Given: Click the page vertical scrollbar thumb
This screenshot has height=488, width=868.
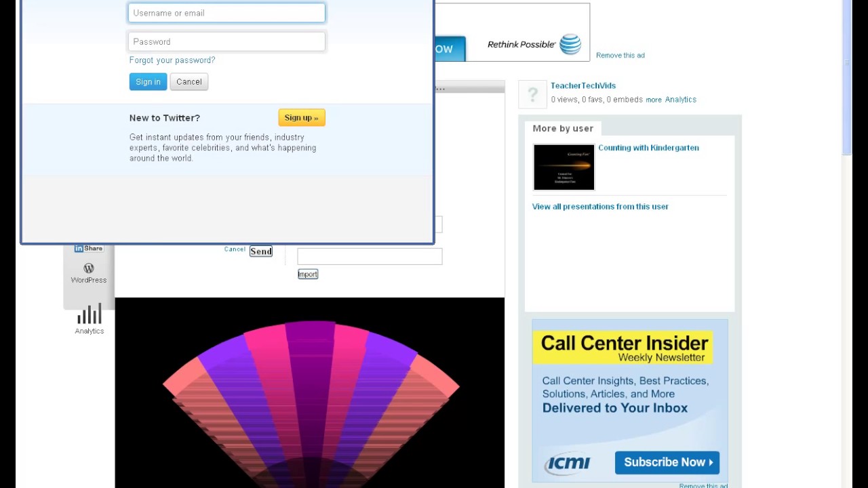Looking at the screenshot, I should (847, 78).
